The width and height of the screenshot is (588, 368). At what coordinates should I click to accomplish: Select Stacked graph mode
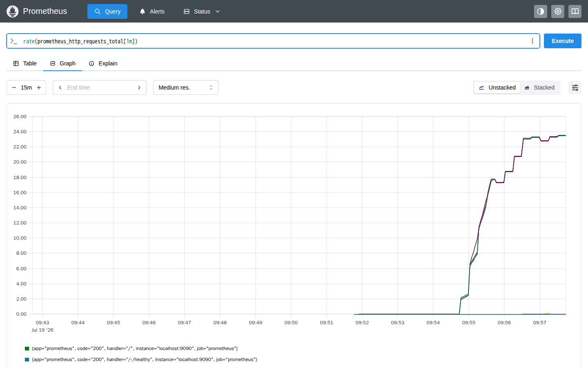coord(539,88)
